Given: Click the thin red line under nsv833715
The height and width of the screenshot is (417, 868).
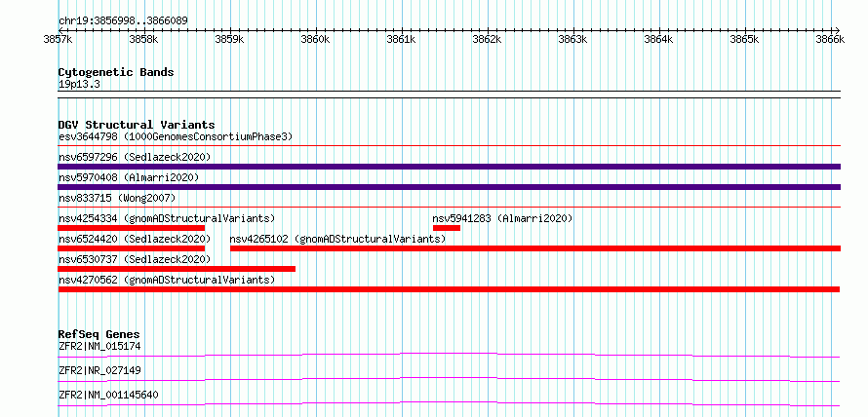Looking at the screenshot, I should pos(450,208).
